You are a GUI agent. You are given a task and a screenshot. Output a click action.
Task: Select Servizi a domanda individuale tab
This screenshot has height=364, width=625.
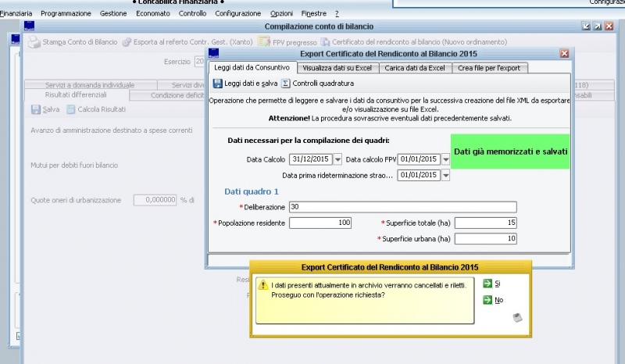tap(90, 85)
